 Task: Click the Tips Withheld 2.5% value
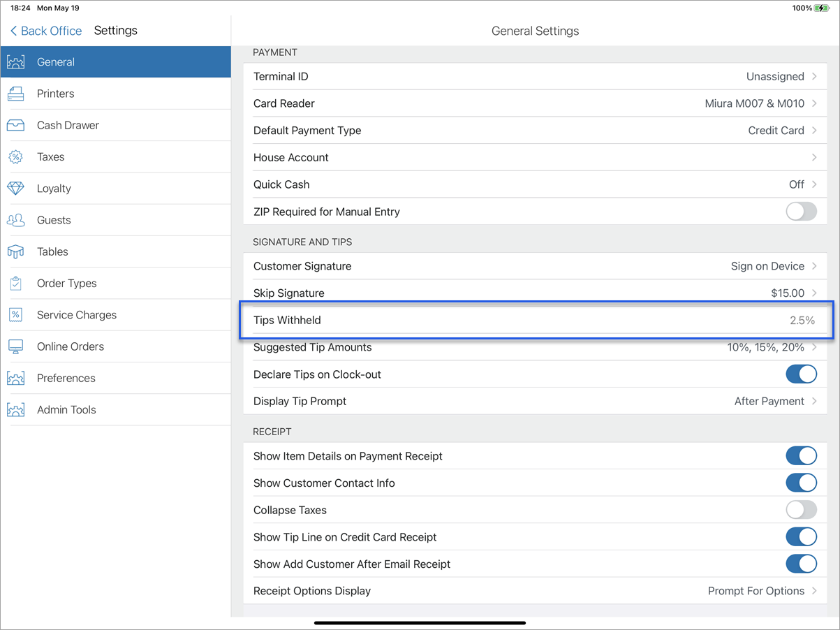pos(802,321)
